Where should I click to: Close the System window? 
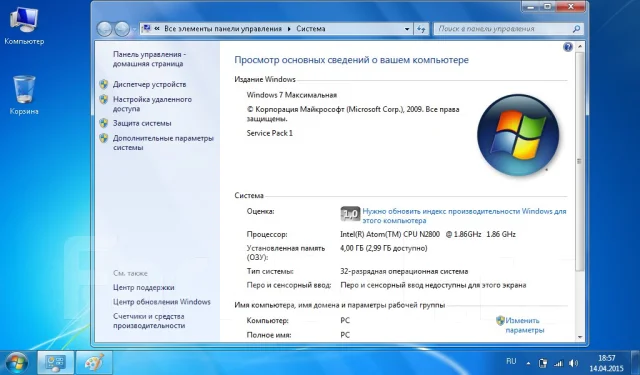(571, 7)
